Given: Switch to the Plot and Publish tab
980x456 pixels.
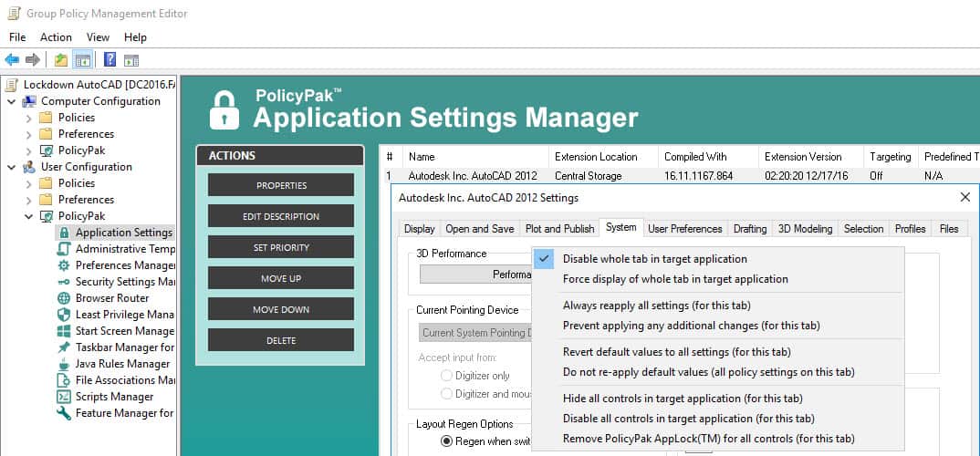Looking at the screenshot, I should tap(559, 229).
